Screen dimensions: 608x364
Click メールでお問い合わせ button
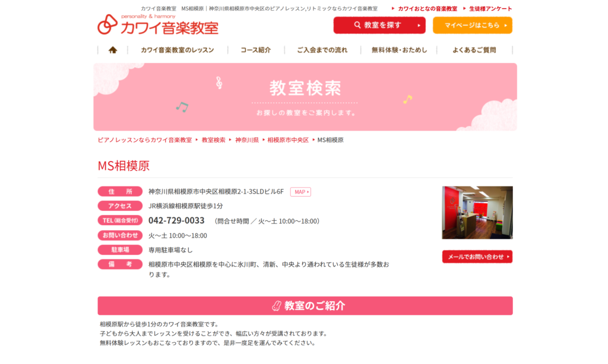coord(477,257)
